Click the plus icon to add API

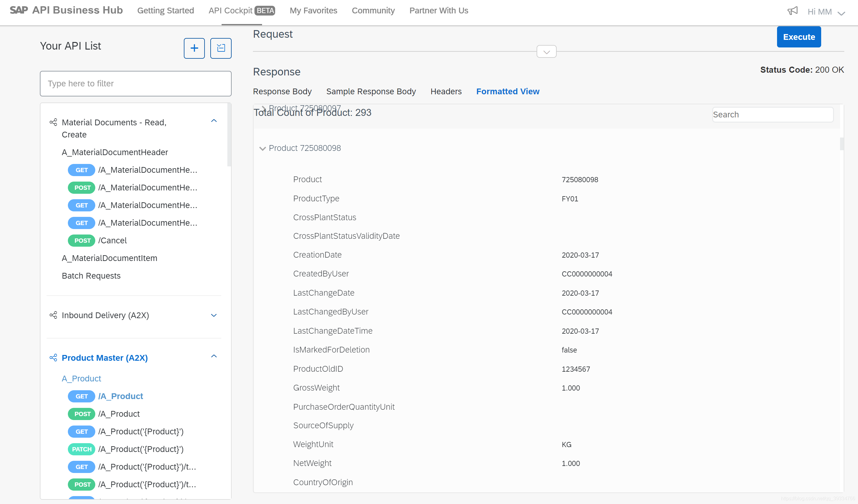tap(194, 48)
